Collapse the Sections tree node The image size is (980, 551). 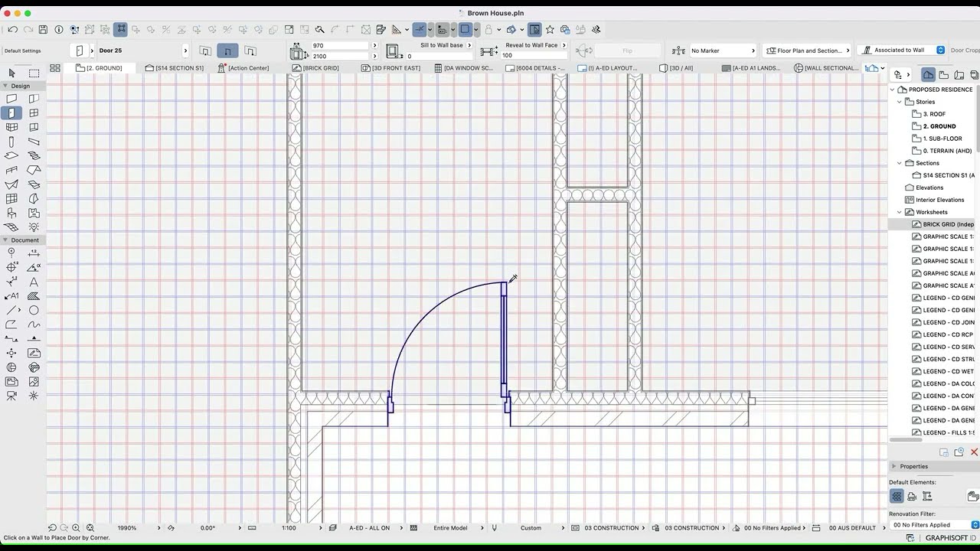click(900, 163)
